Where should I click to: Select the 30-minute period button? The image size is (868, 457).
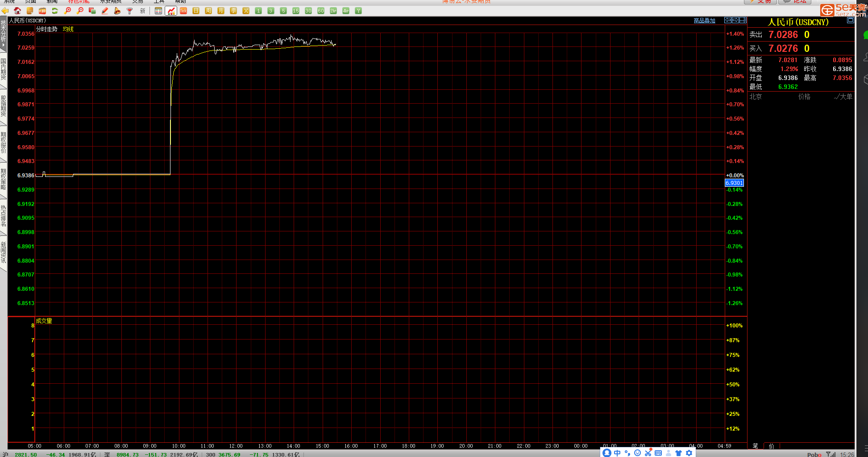(308, 11)
